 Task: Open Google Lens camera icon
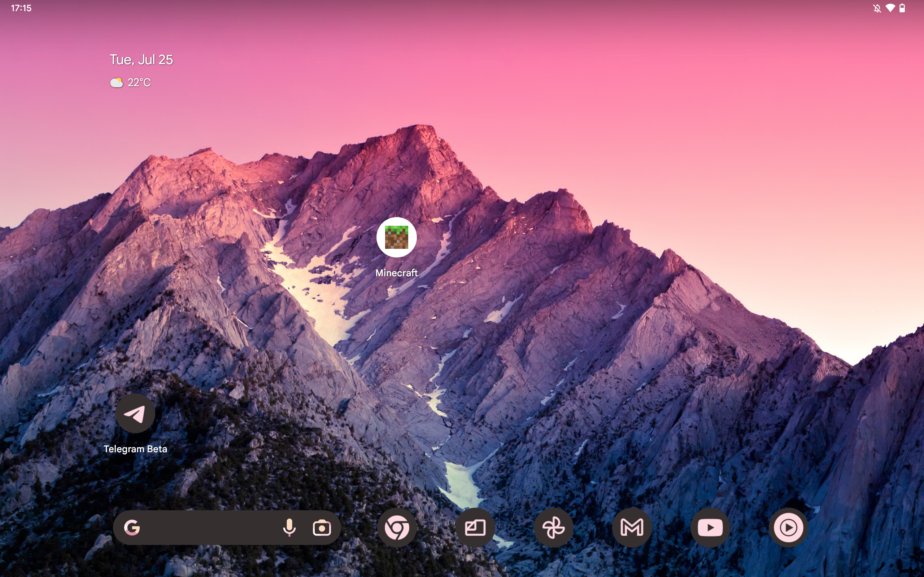point(322,528)
